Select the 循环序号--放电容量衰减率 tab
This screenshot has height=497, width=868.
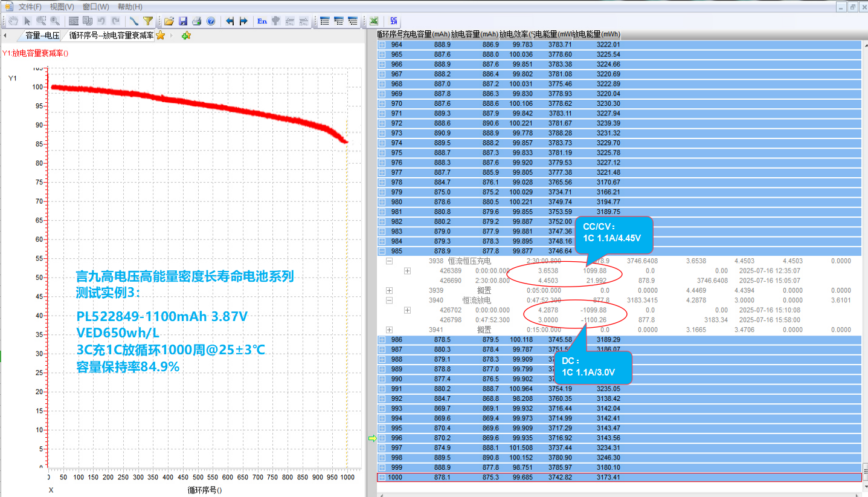tap(111, 36)
